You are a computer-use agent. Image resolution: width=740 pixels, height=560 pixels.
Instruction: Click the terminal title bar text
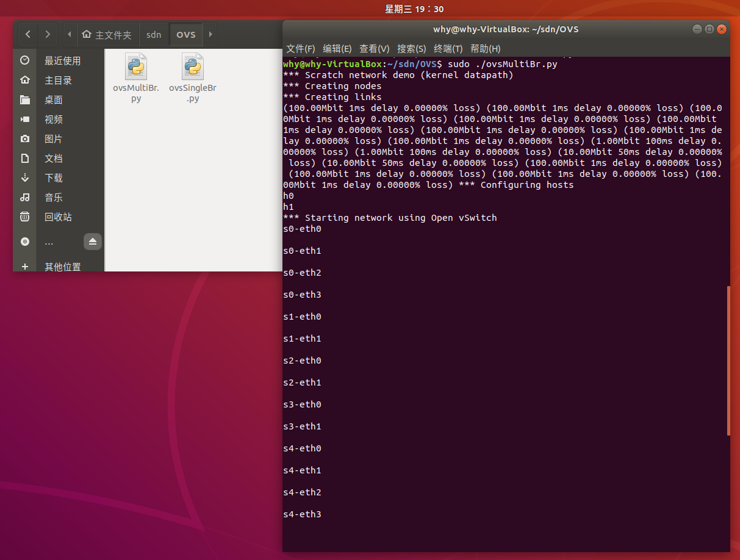click(x=506, y=29)
